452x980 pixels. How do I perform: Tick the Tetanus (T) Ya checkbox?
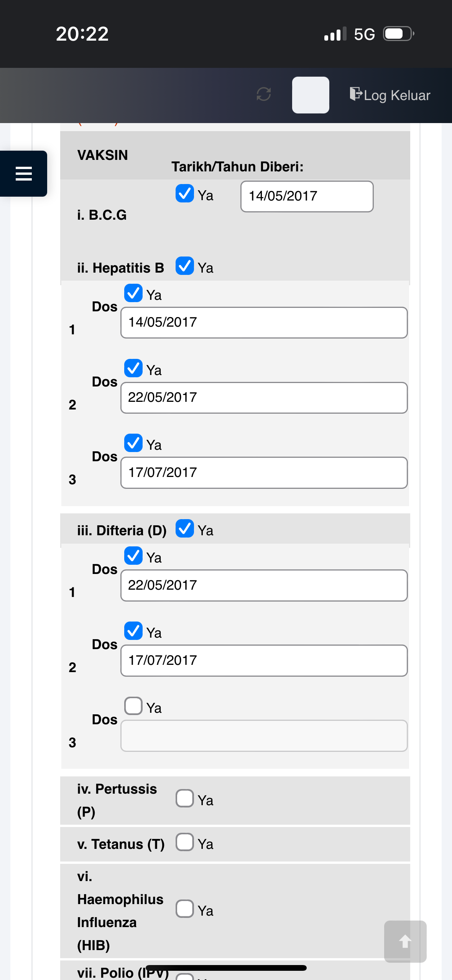tap(185, 842)
